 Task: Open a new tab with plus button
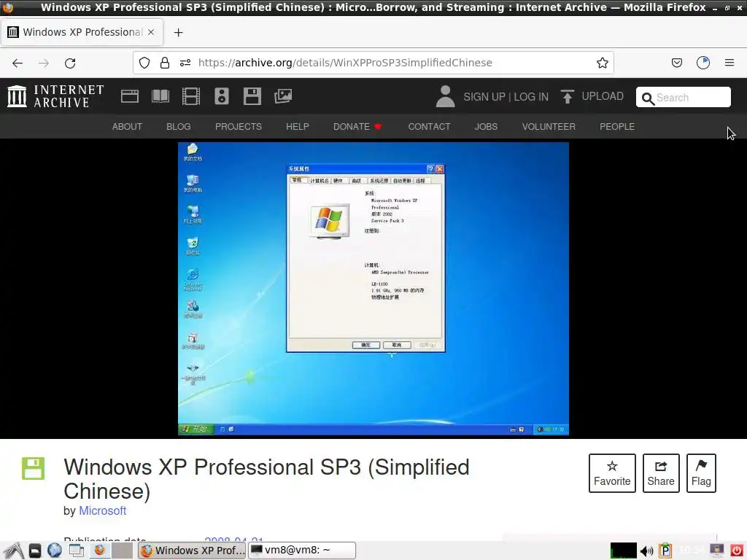point(178,32)
